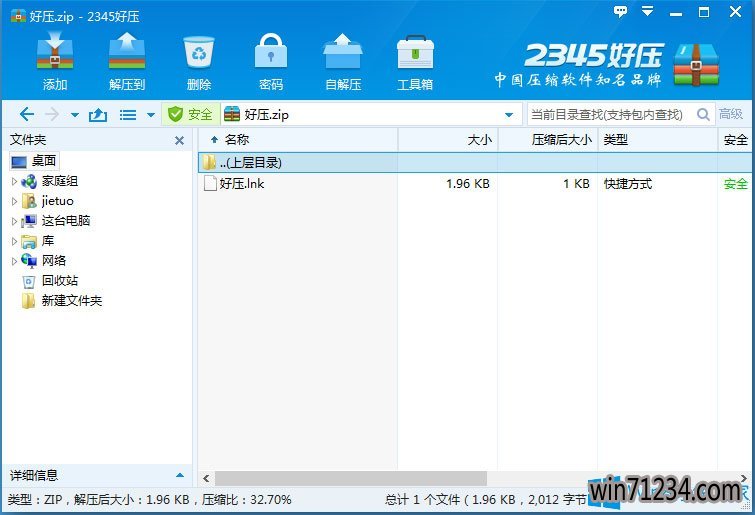
Task: Click the green 安全 status cell
Action: pyautogui.click(x=735, y=183)
